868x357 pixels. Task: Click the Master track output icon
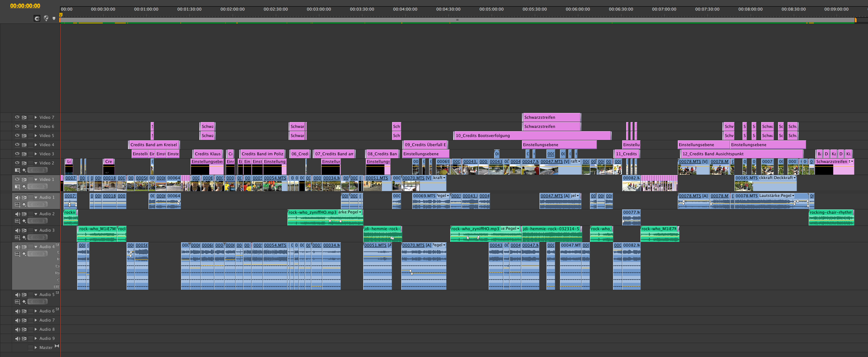(x=57, y=346)
